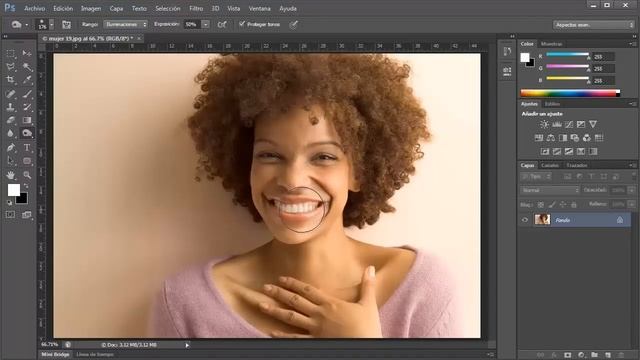Open the layer blend mode Normal dropdown

tap(550, 190)
